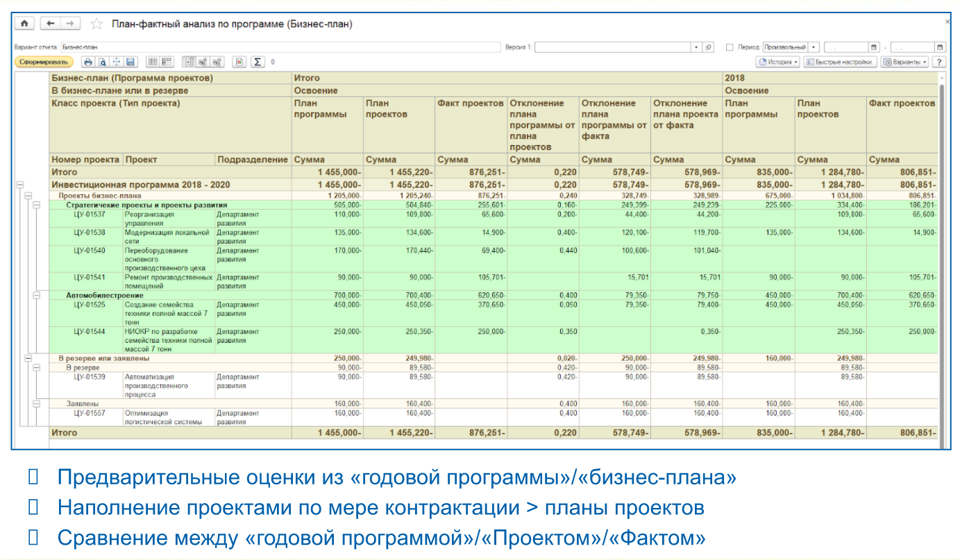
Task: Open the Версия 1 selection form icon
Action: tap(709, 47)
